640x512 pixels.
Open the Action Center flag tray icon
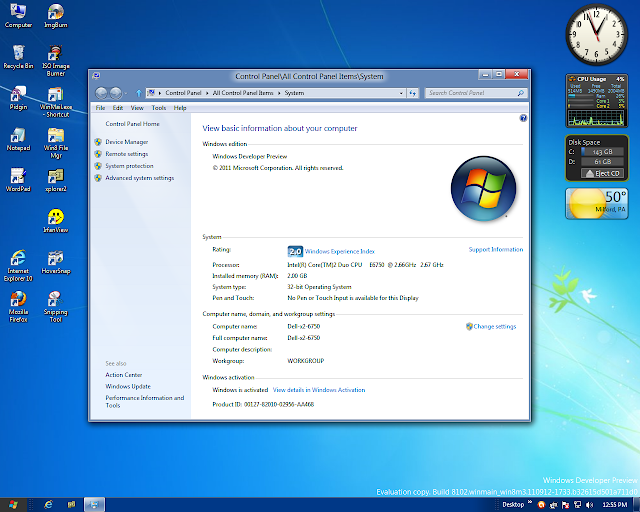[x=566, y=505]
